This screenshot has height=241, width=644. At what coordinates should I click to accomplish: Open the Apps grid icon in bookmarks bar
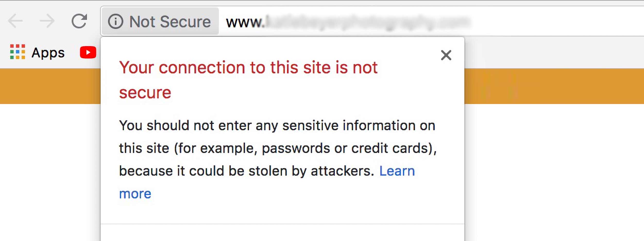click(18, 52)
